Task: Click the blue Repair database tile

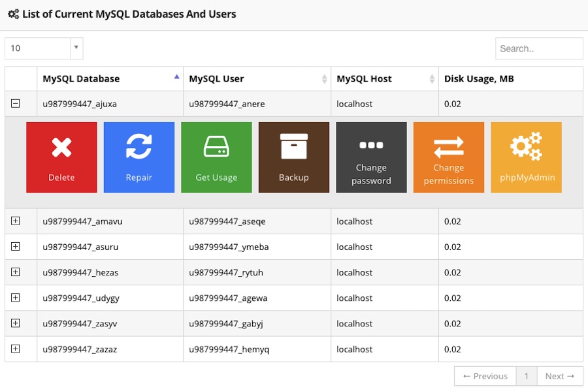Action: coord(139,157)
